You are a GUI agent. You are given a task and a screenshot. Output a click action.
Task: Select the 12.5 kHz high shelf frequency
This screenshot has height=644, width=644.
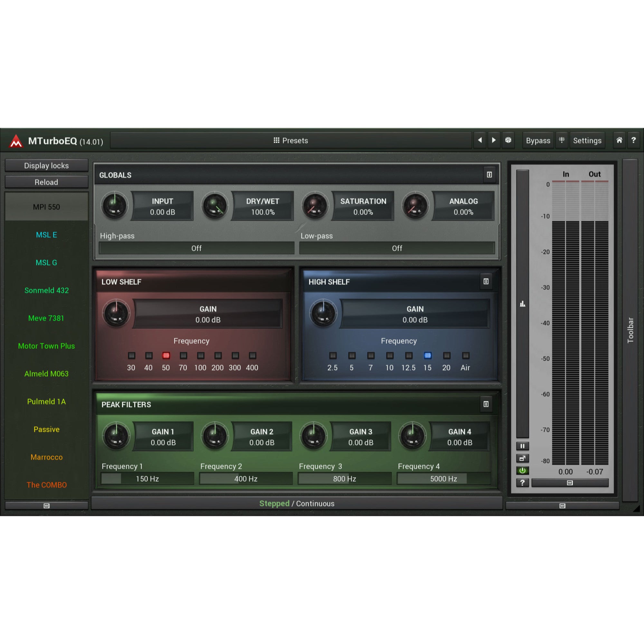(409, 355)
